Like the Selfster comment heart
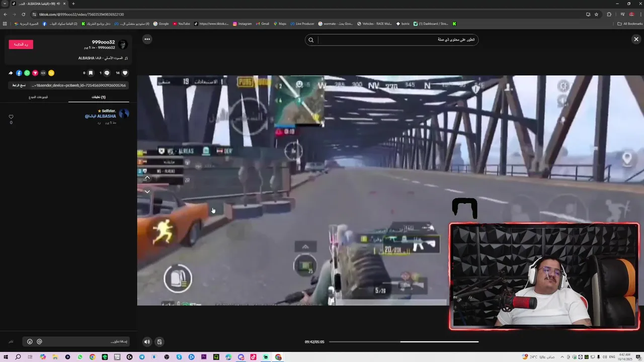 click(x=11, y=117)
